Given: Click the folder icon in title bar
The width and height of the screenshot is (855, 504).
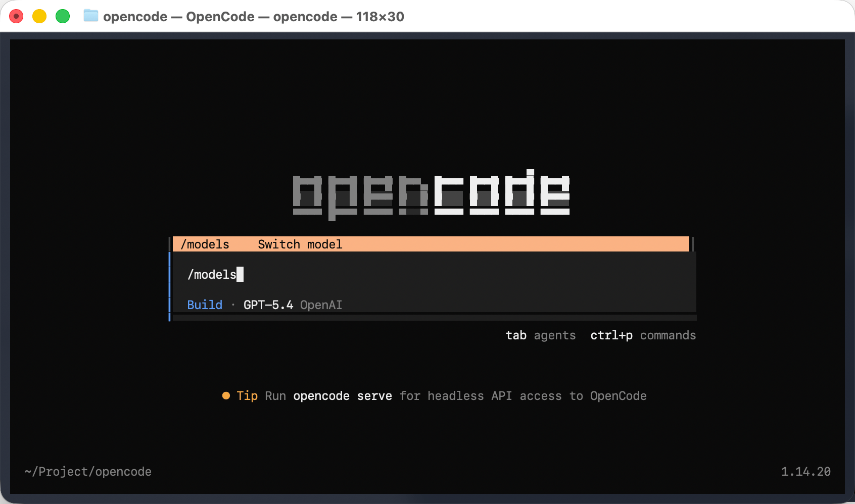Looking at the screenshot, I should pos(91,16).
